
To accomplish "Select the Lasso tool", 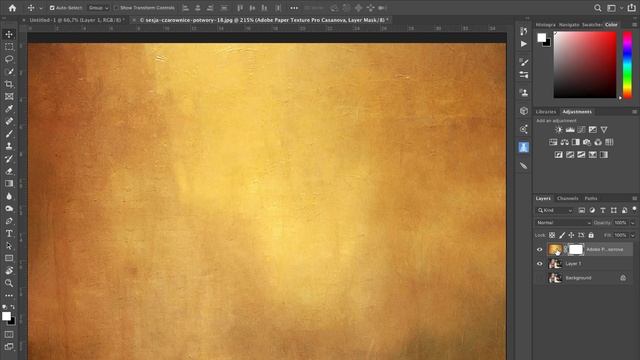I will (9, 59).
